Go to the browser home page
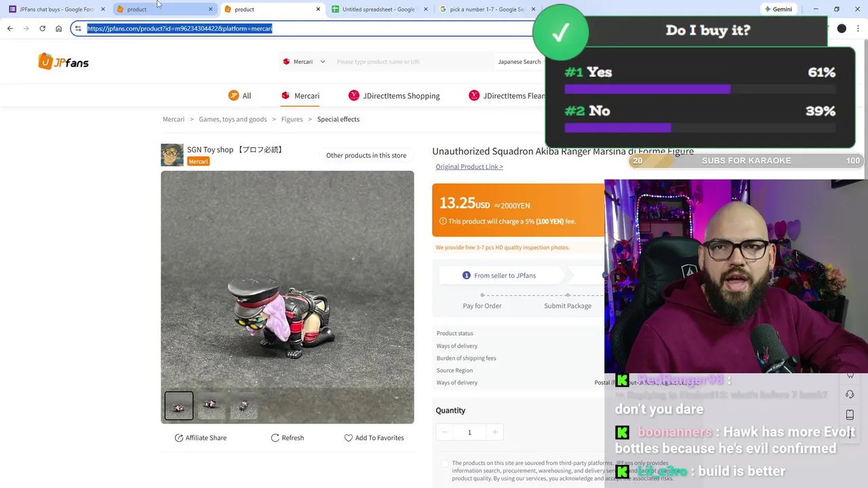Image resolution: width=868 pixels, height=488 pixels. tap(58, 28)
